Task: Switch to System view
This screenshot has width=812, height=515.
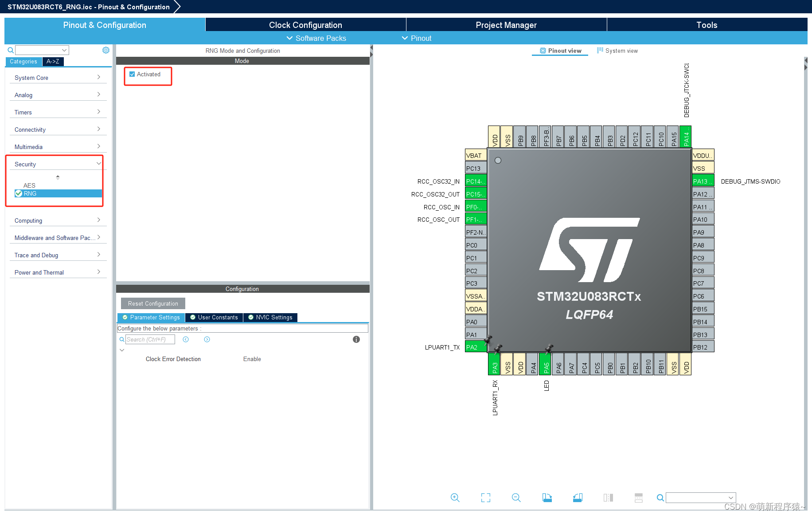Action: tap(617, 51)
